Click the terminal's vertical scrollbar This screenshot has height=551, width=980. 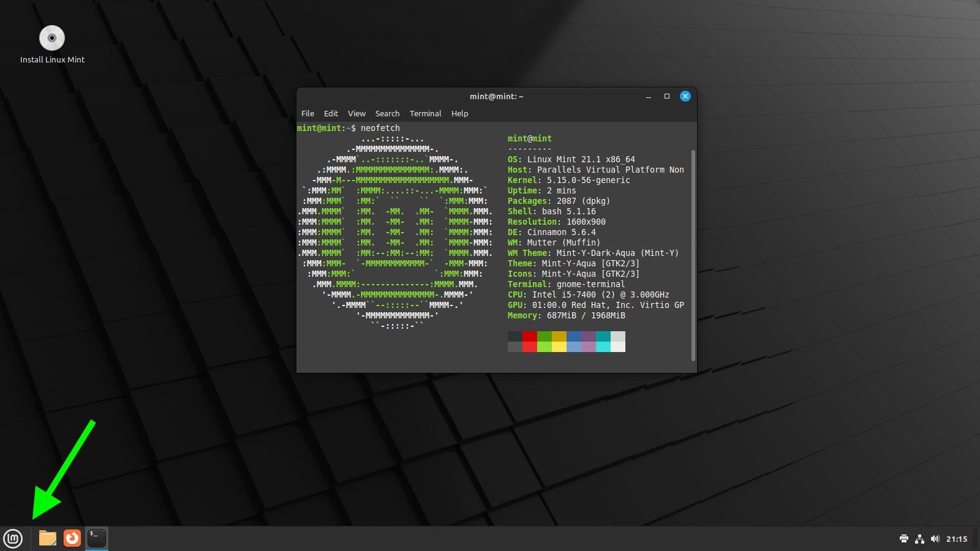[693, 255]
